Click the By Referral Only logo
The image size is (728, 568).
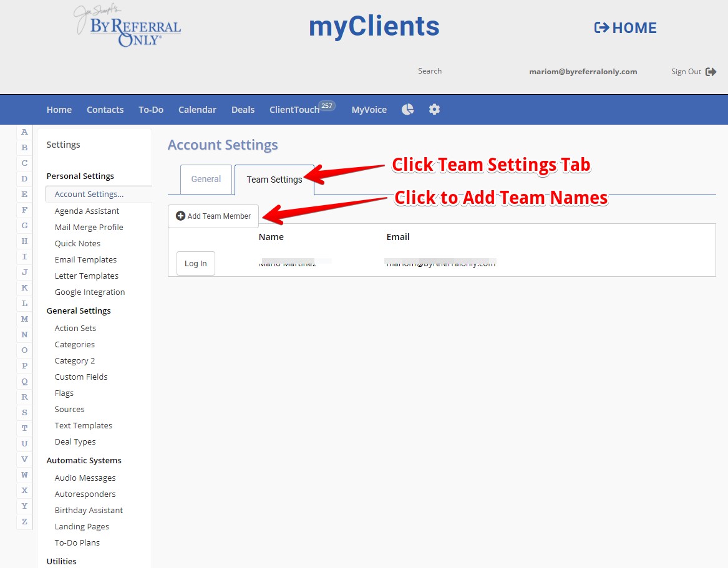coord(128,26)
